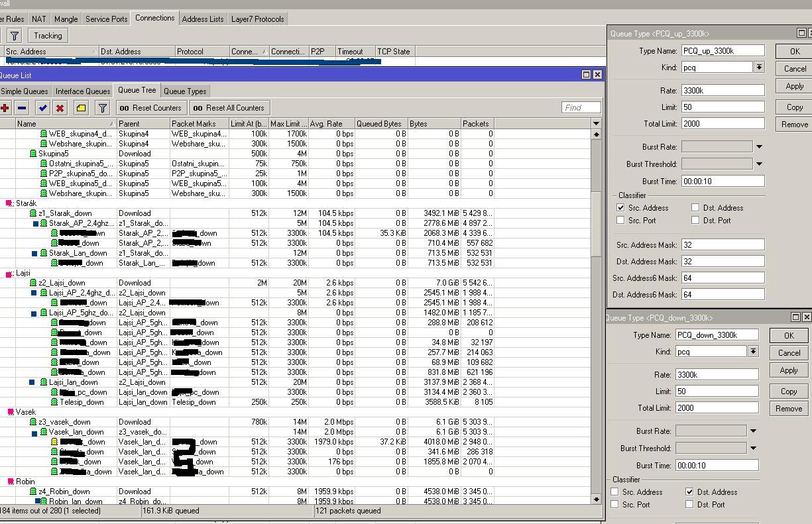This screenshot has width=812, height=524.
Task: Click the counter icon on Reset All Counters
Action: click(198, 108)
